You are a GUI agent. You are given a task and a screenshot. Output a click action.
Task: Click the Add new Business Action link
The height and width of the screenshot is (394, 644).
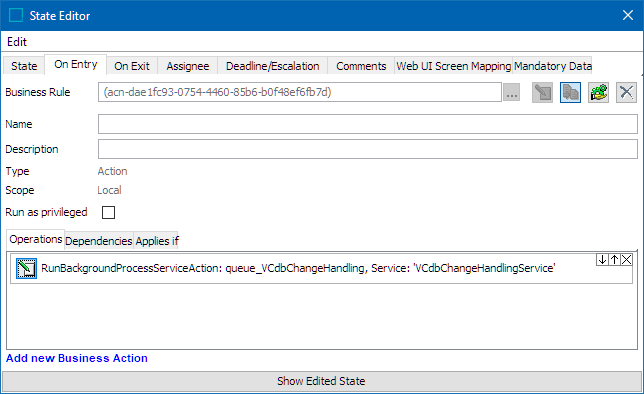(x=77, y=358)
